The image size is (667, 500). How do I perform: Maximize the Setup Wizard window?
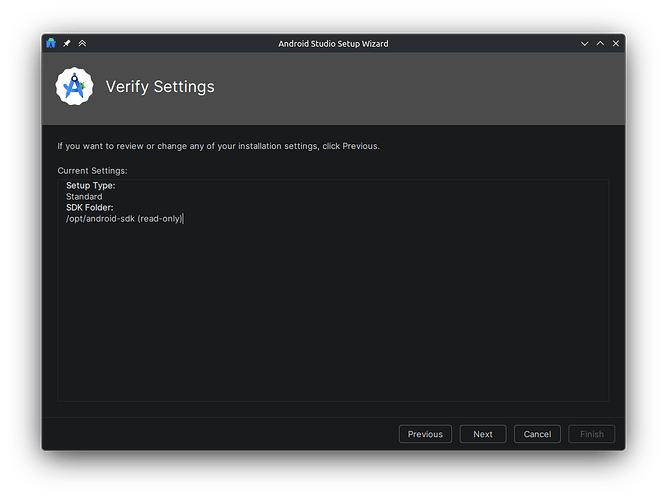(x=600, y=43)
